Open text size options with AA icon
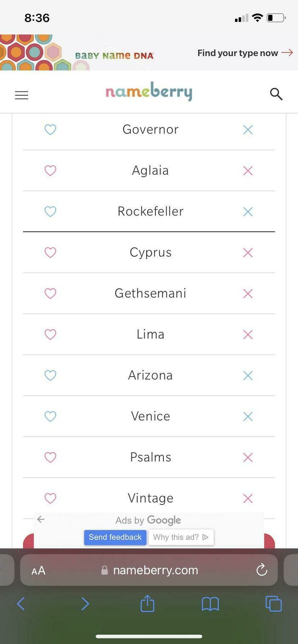 coord(38,570)
